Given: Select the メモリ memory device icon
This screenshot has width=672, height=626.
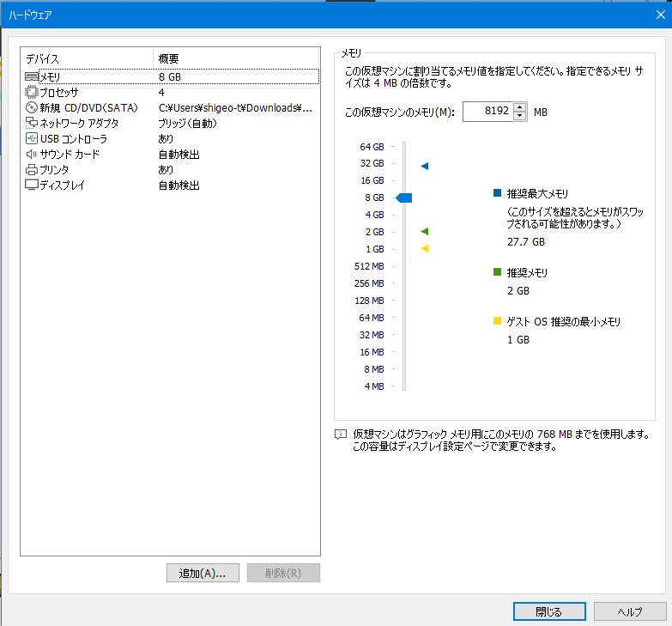Looking at the screenshot, I should (x=32, y=76).
